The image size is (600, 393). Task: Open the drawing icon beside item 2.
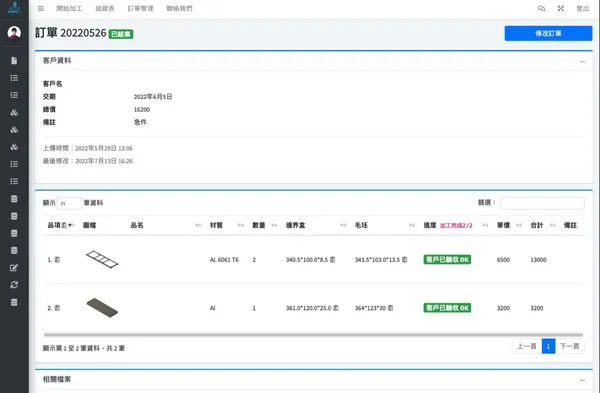tap(57, 308)
